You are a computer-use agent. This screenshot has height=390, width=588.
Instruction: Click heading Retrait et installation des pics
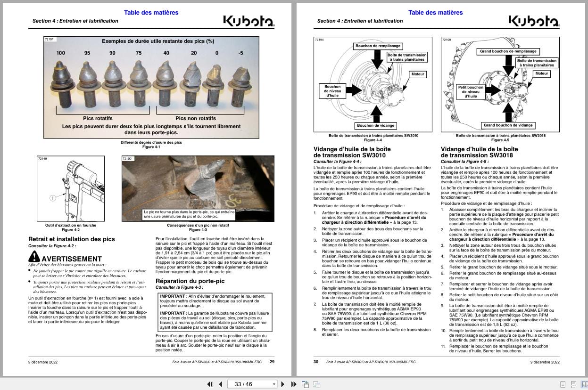(72, 239)
